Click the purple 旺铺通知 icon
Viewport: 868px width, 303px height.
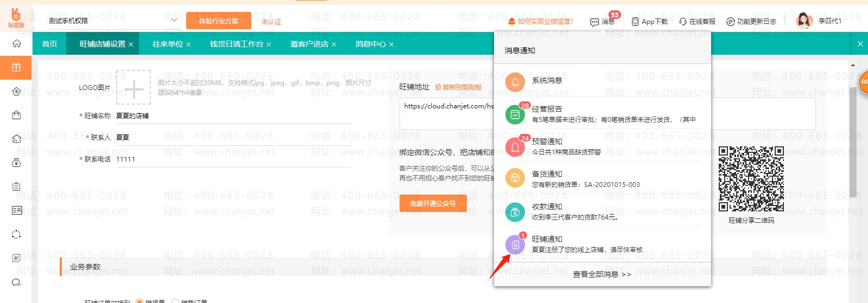coord(515,244)
